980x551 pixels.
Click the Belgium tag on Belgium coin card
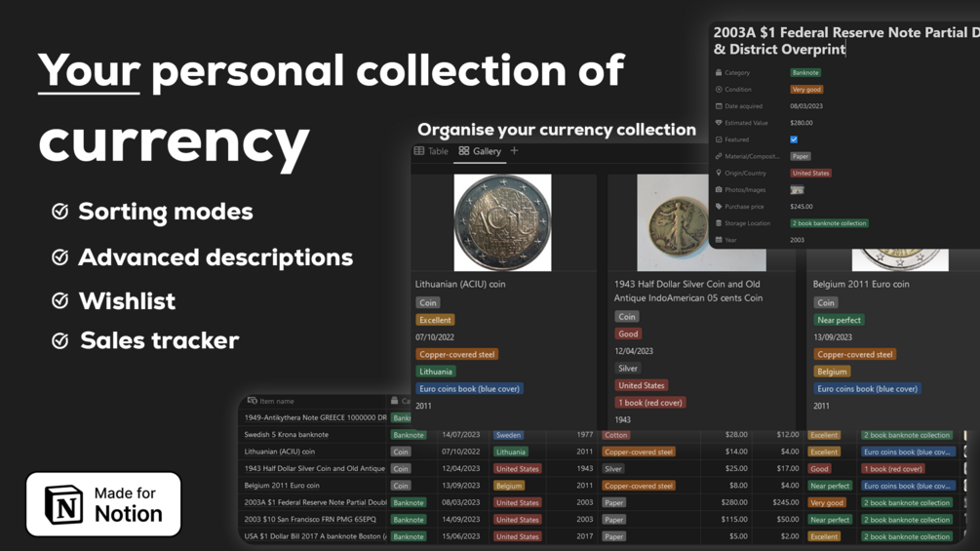(x=832, y=372)
